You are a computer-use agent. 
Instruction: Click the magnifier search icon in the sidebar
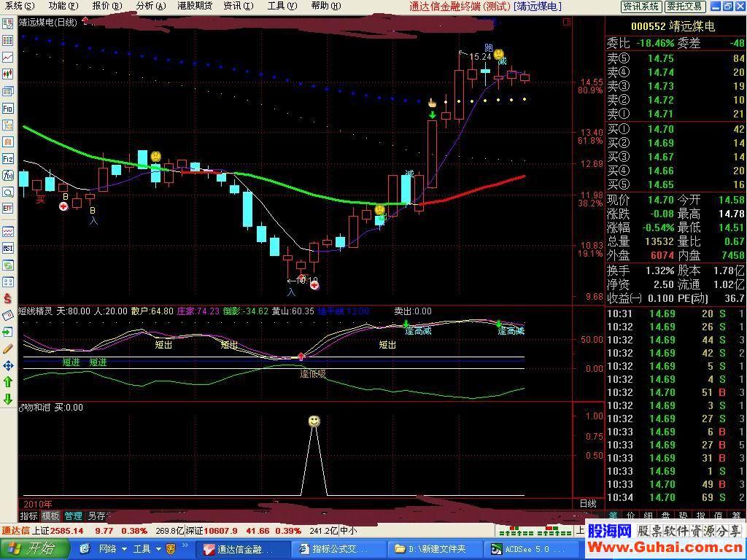click(x=7, y=192)
